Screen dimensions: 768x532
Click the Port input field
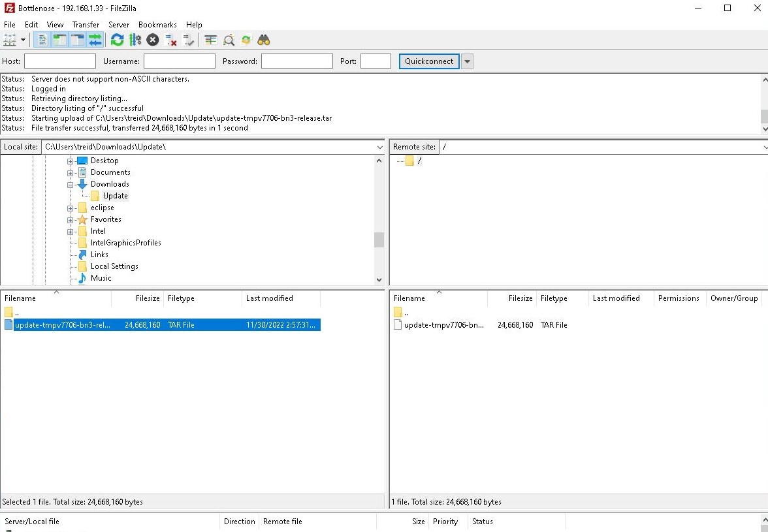click(376, 61)
